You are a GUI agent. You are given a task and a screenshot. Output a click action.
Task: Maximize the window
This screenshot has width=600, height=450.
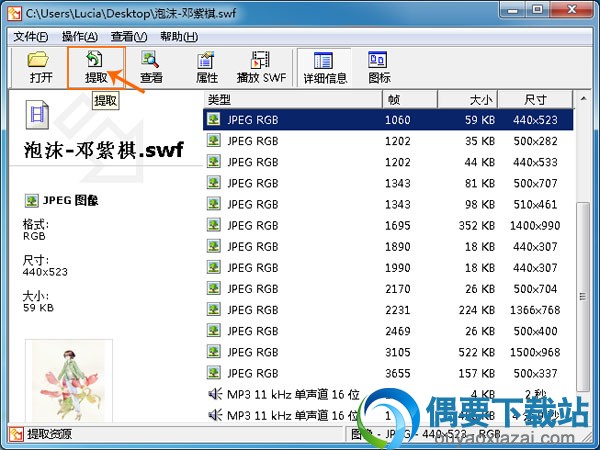point(538,10)
